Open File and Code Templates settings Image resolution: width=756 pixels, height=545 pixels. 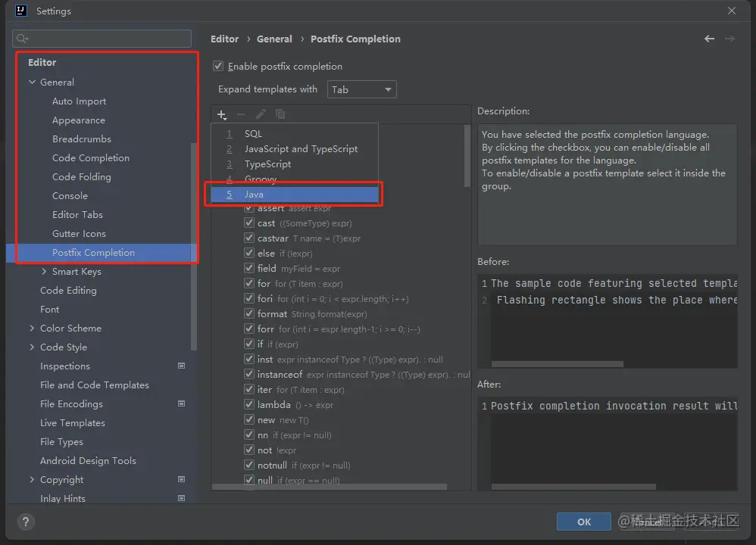click(x=95, y=385)
